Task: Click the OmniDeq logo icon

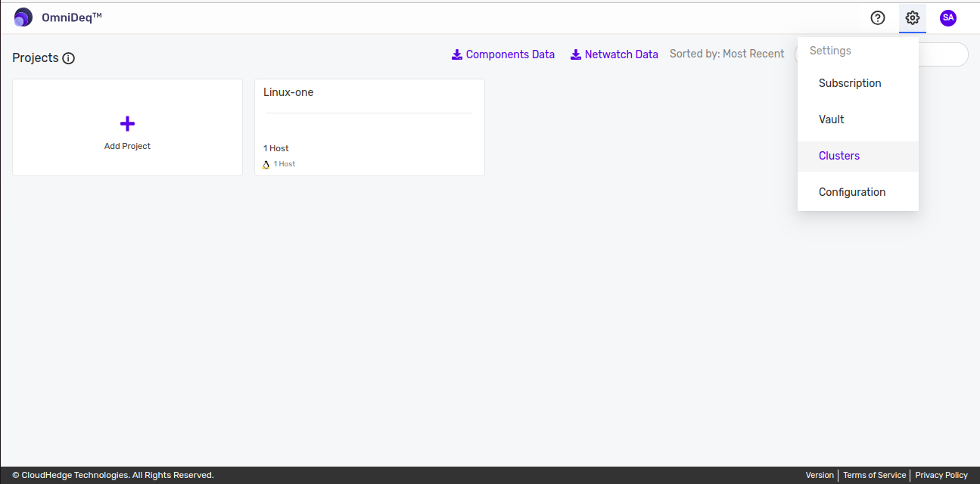Action: 23,17
